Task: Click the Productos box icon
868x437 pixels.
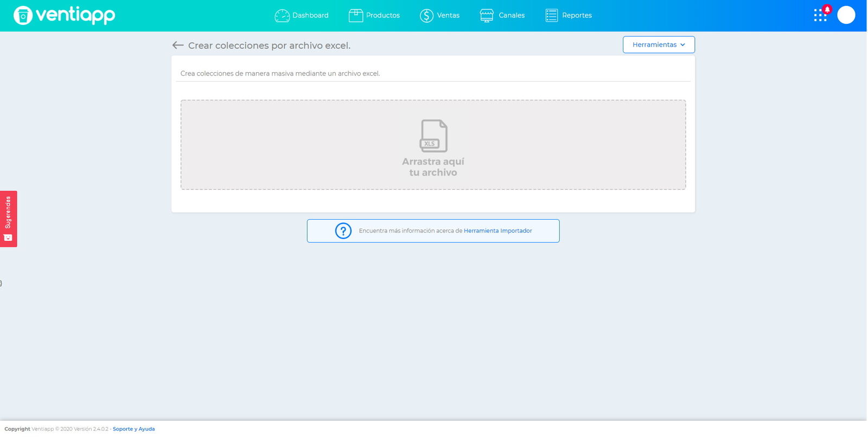Action: 356,16
